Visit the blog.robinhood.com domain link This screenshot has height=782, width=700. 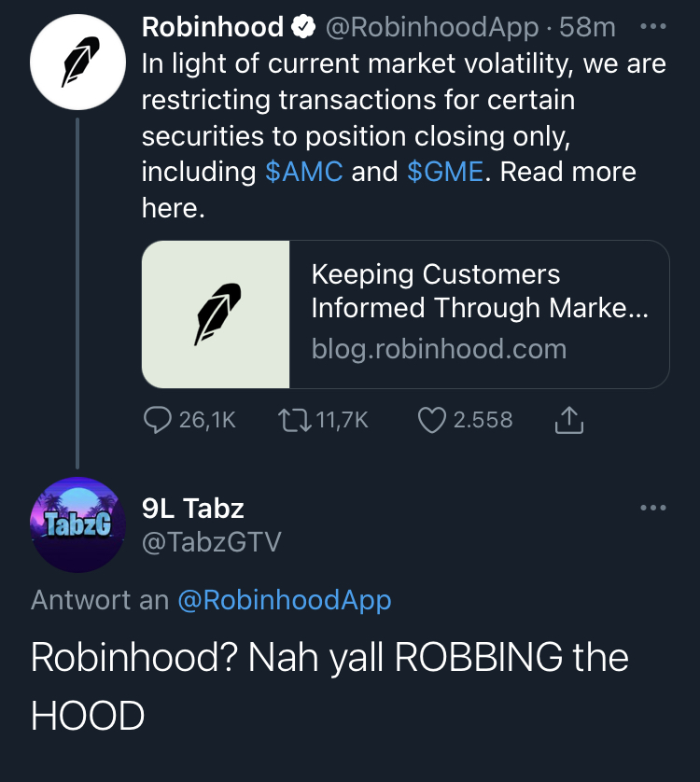pos(439,349)
